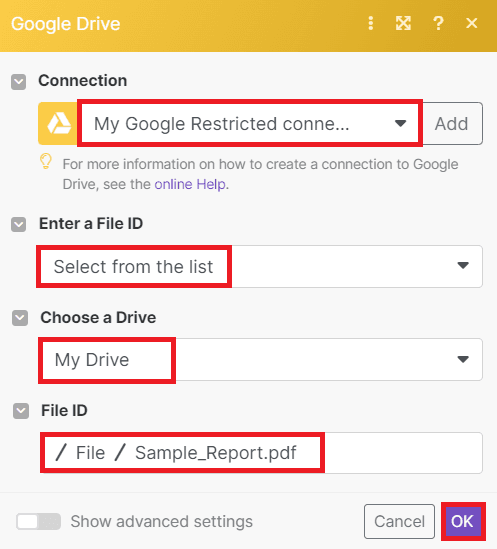This screenshot has width=497, height=549.
Task: Collapse the Enter a File ID chevron
Action: (x=19, y=224)
